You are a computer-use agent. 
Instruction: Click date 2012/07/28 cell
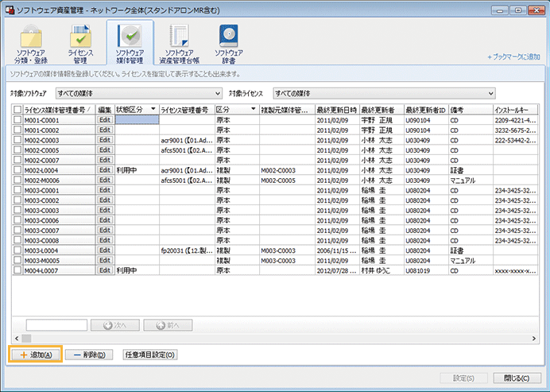(x=337, y=270)
